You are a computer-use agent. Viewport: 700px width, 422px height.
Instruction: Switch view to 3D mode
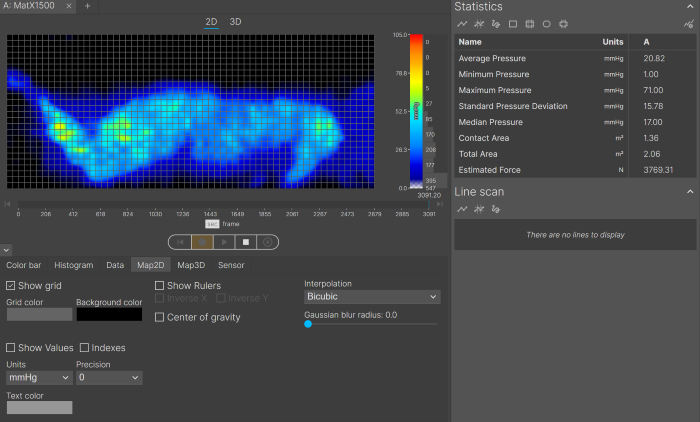click(x=235, y=21)
